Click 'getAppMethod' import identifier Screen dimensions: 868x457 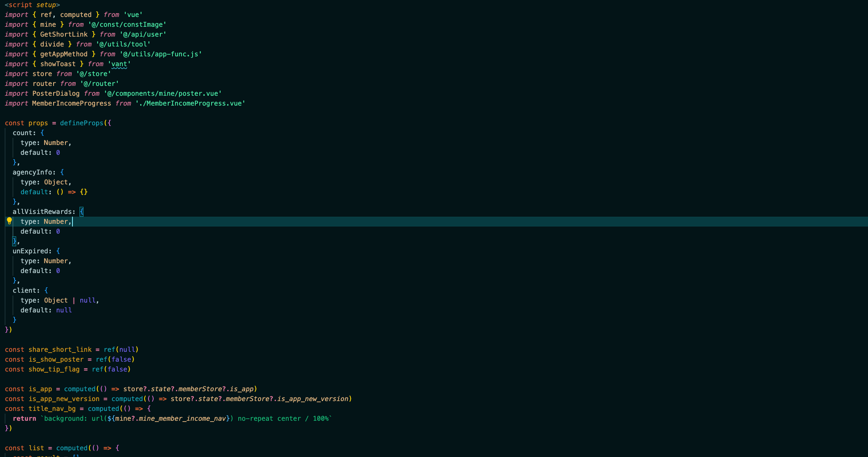pos(64,54)
